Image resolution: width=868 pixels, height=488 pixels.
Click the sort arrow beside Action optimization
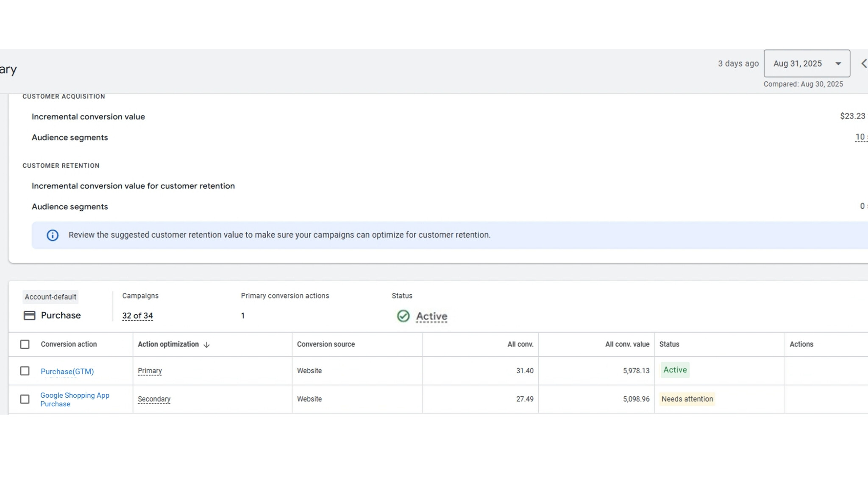pos(206,345)
